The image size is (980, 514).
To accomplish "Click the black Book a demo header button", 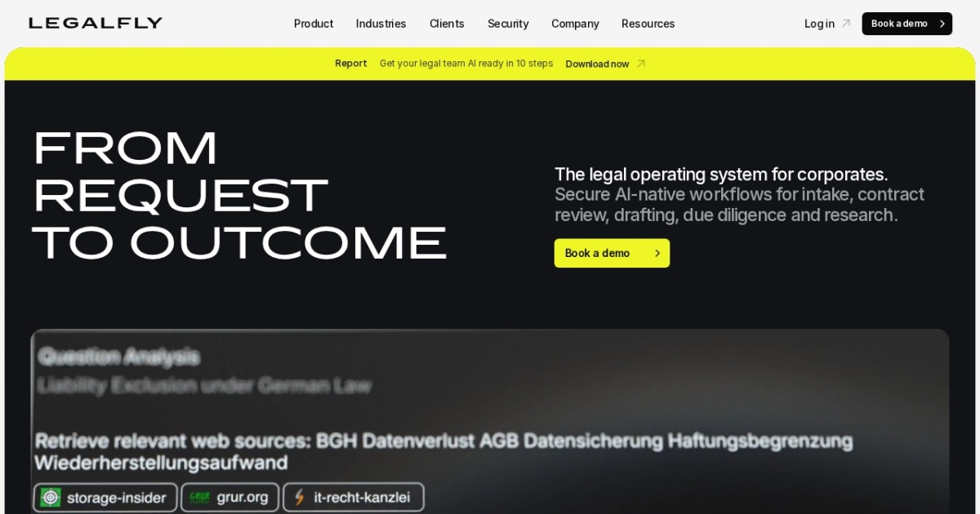I will pyautogui.click(x=906, y=24).
